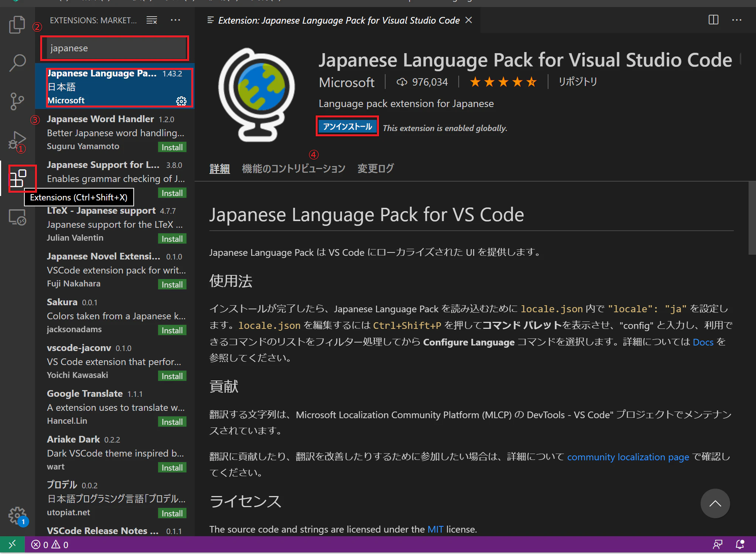The image size is (756, 554).
Task: Install vscode-jaconv extension
Action: coord(172,376)
